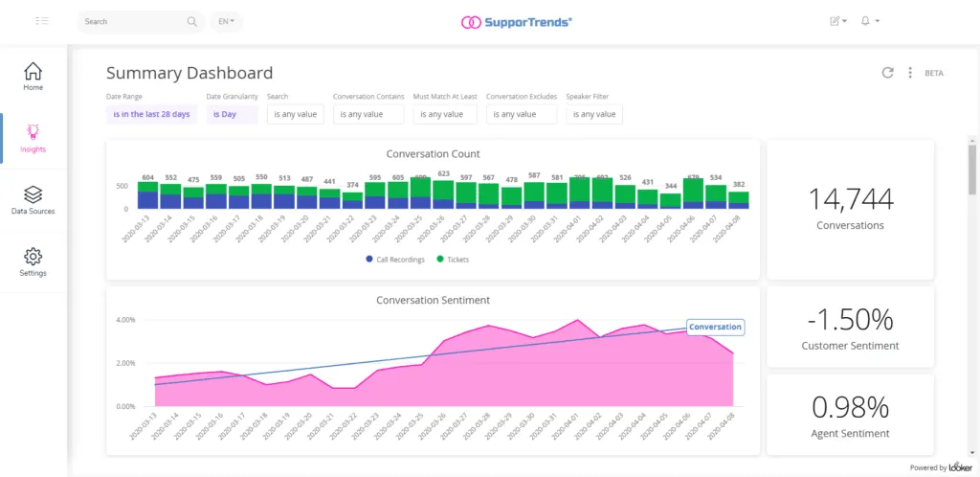Open Data Sources layers icon
980x477 pixels.
33,194
